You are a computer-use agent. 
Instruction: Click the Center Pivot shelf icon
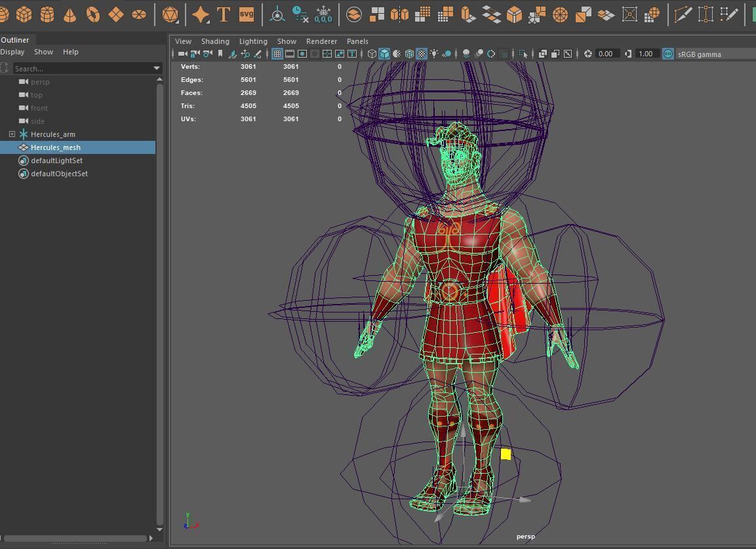pos(277,15)
